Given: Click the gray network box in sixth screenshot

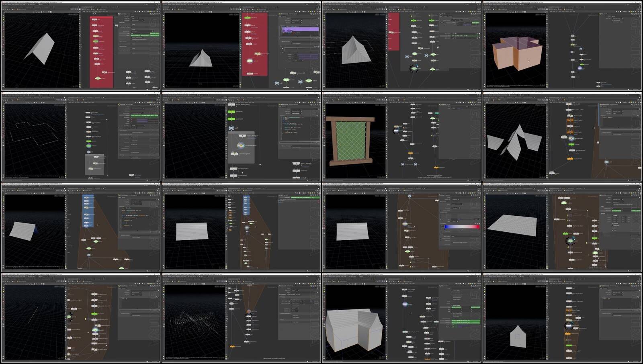Looking at the screenshot, I should 241,147.
